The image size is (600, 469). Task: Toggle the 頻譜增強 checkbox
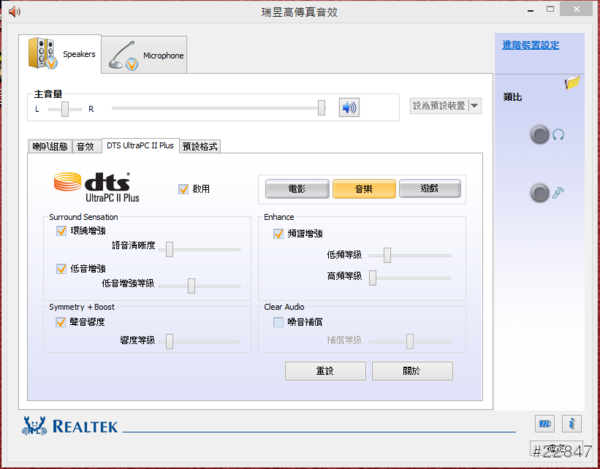pyautogui.click(x=278, y=233)
